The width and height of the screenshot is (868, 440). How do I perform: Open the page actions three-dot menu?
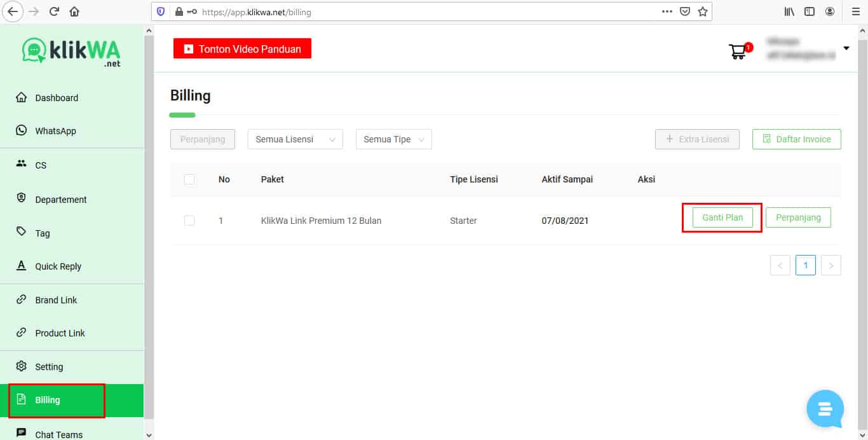(667, 11)
